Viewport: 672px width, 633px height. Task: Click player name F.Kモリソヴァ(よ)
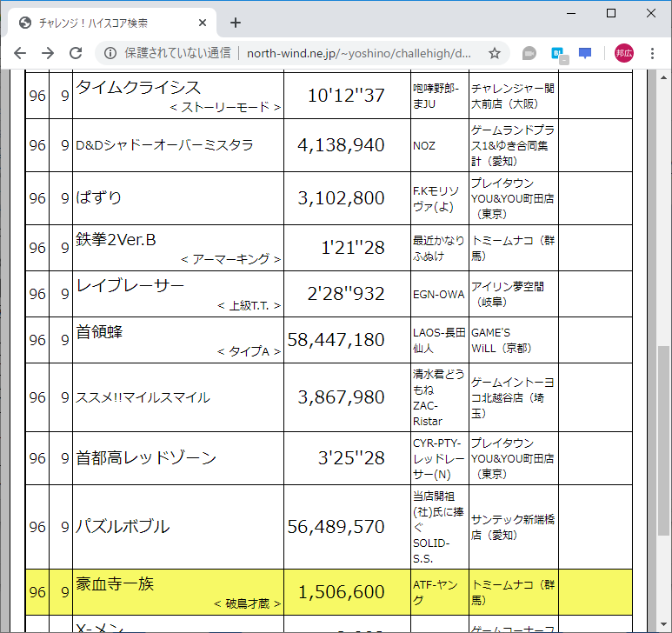[436, 199]
